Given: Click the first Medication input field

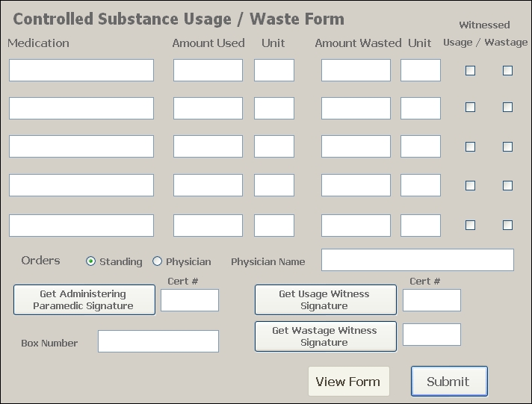Looking at the screenshot, I should click(81, 70).
